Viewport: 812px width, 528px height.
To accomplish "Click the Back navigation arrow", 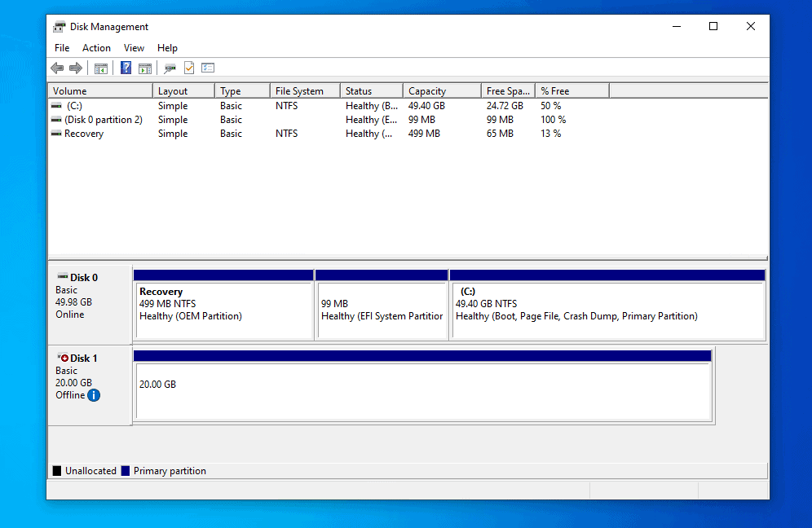I will coord(57,68).
